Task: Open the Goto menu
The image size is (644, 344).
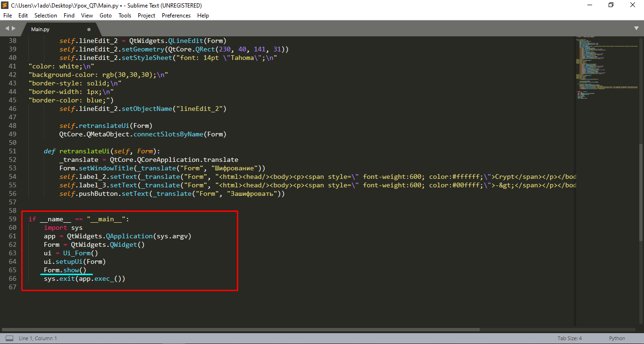Action: 105,15
